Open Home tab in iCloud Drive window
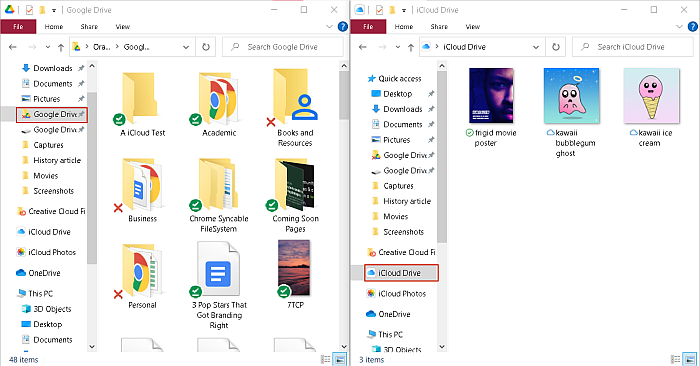Screen dimensions: 700x366 (x=404, y=27)
